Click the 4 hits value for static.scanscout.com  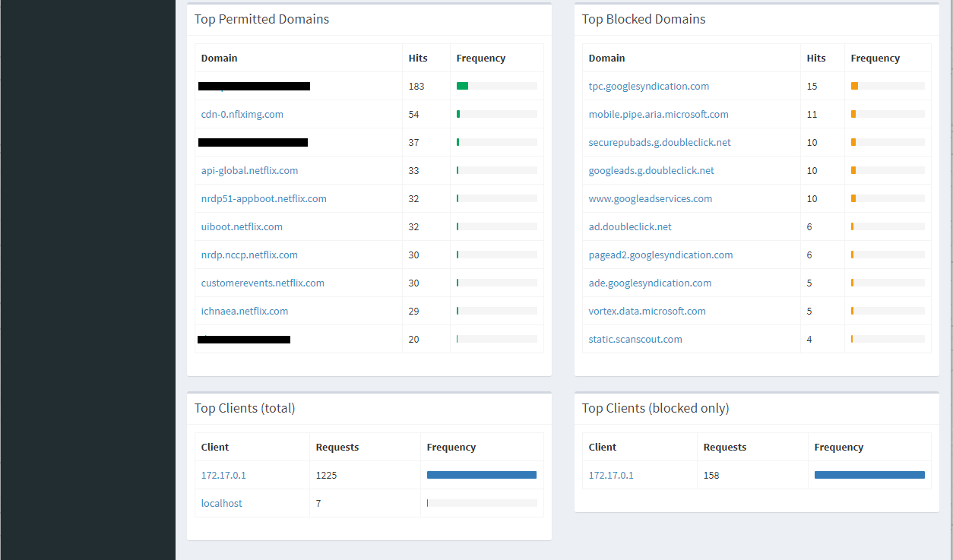809,339
